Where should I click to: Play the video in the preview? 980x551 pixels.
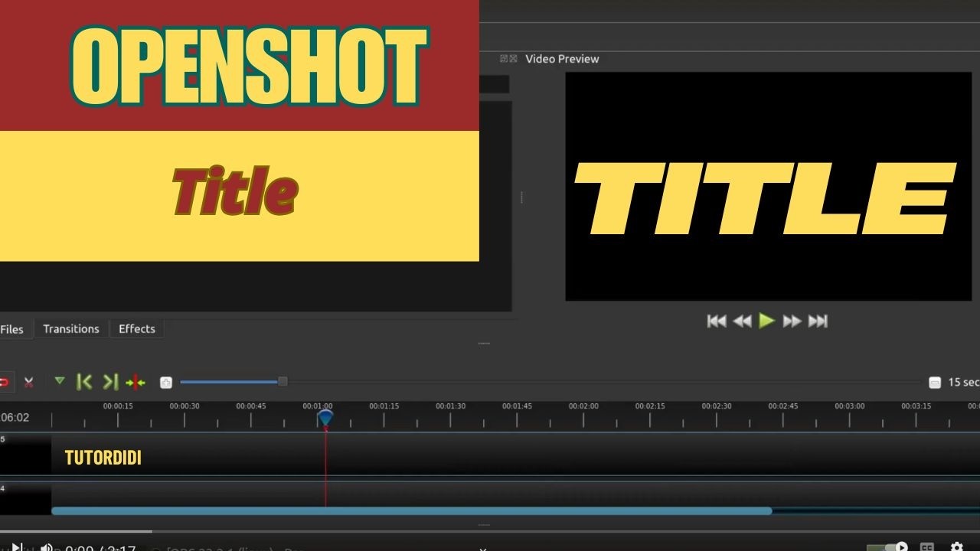click(x=767, y=321)
